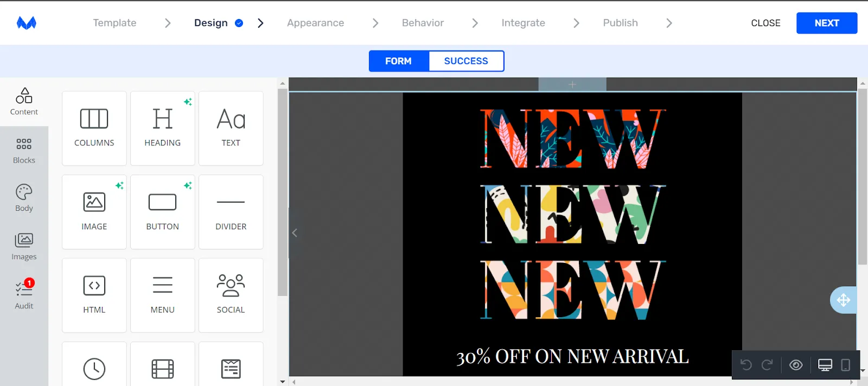This screenshot has height=386, width=868.
Task: Redo the last design change
Action: click(767, 365)
